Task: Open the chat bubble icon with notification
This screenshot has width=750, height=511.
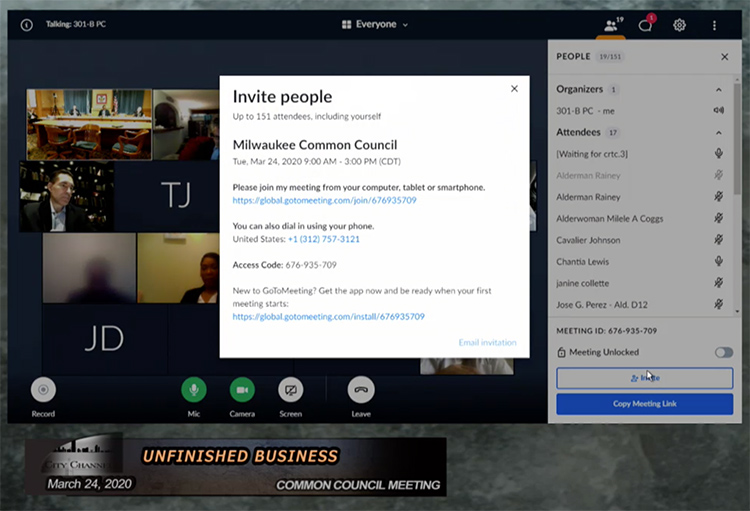Action: tap(645, 25)
